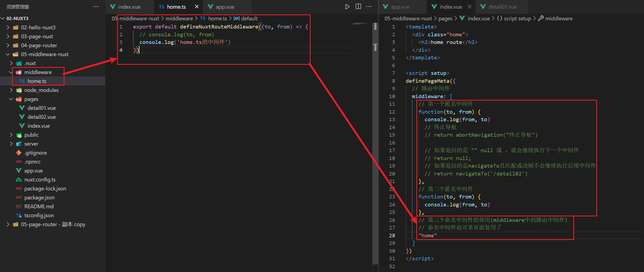Switch to the left index.vue tab
Viewport: 644px width, 272px height.
(130, 7)
